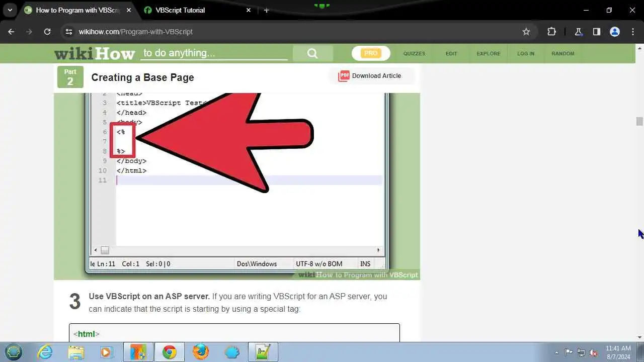644x362 pixels.
Task: Click the PDF icon beside Download Article
Action: coord(344,76)
